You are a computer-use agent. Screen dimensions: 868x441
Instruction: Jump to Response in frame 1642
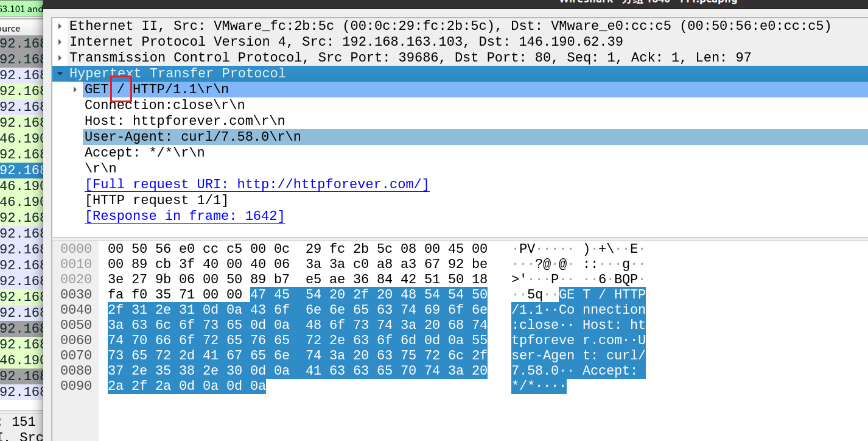click(184, 216)
